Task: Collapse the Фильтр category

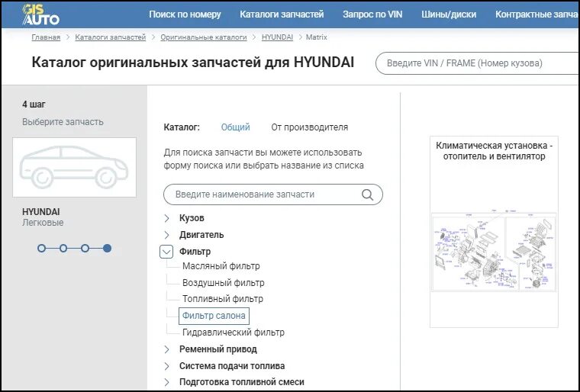Action: [166, 252]
